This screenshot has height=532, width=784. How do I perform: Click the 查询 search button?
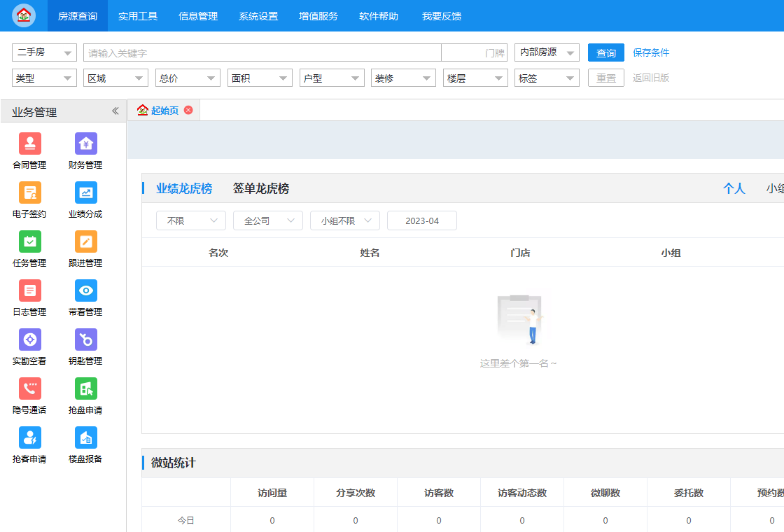(606, 52)
